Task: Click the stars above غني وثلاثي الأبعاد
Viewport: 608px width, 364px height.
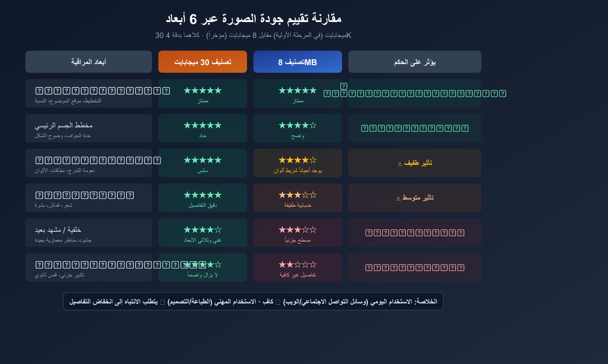Action: point(203,230)
